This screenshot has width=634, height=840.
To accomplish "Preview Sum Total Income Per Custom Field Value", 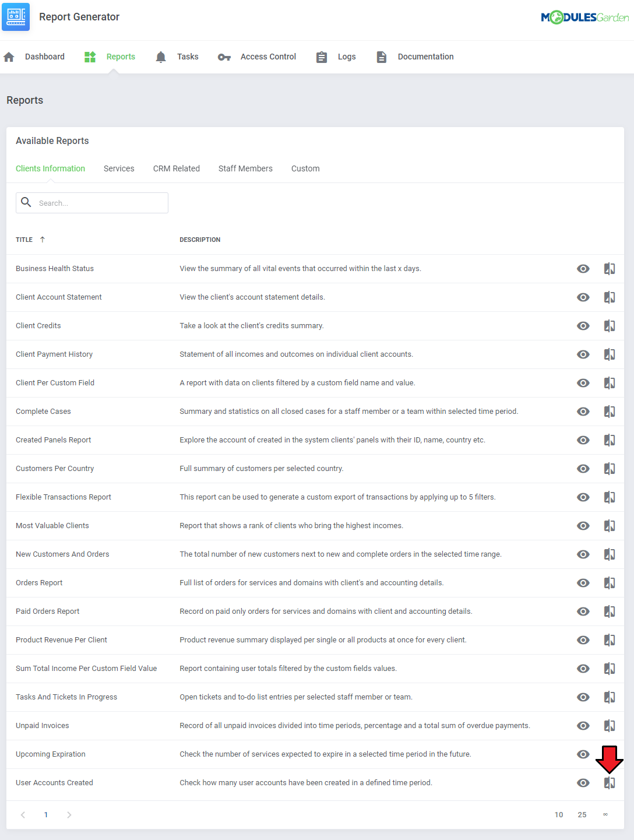I will point(583,669).
